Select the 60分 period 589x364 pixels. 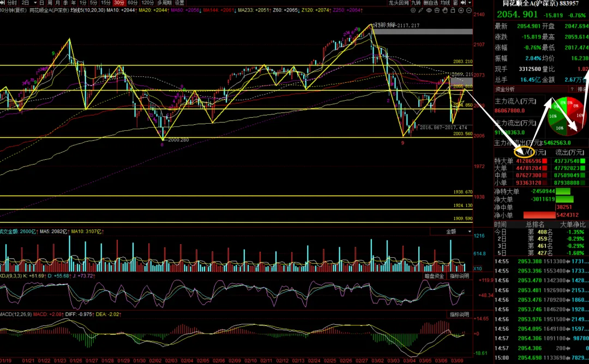(133, 3)
